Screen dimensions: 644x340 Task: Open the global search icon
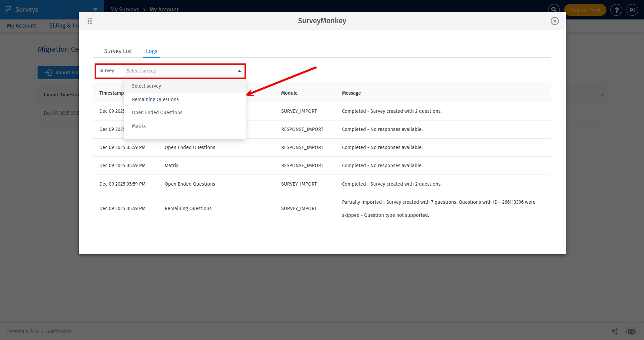(x=553, y=9)
